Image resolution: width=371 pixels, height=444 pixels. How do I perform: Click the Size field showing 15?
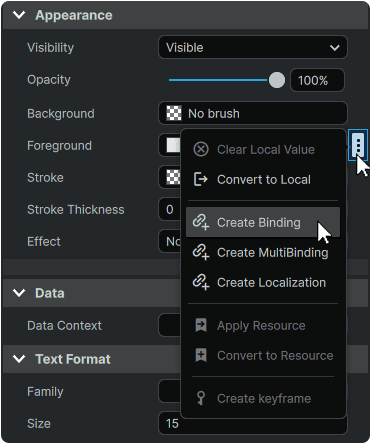253,423
